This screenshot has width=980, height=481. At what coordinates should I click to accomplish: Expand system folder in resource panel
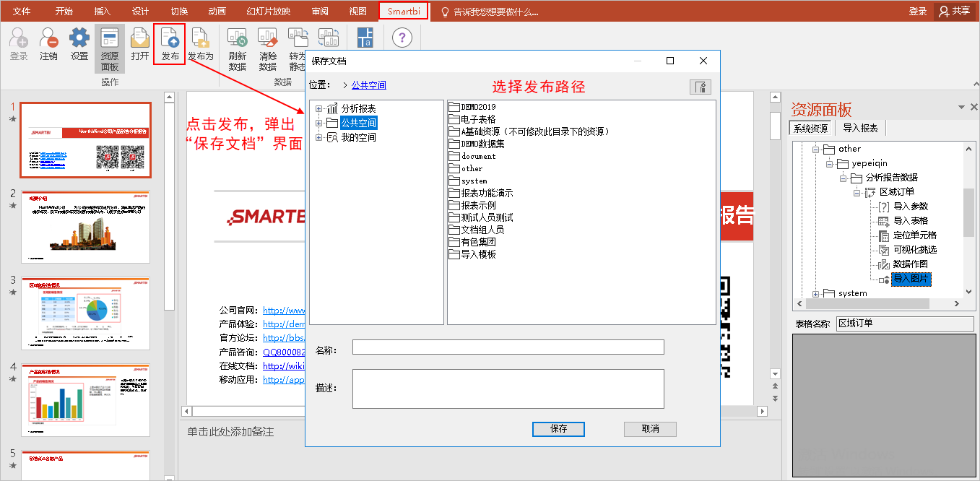coord(817,294)
